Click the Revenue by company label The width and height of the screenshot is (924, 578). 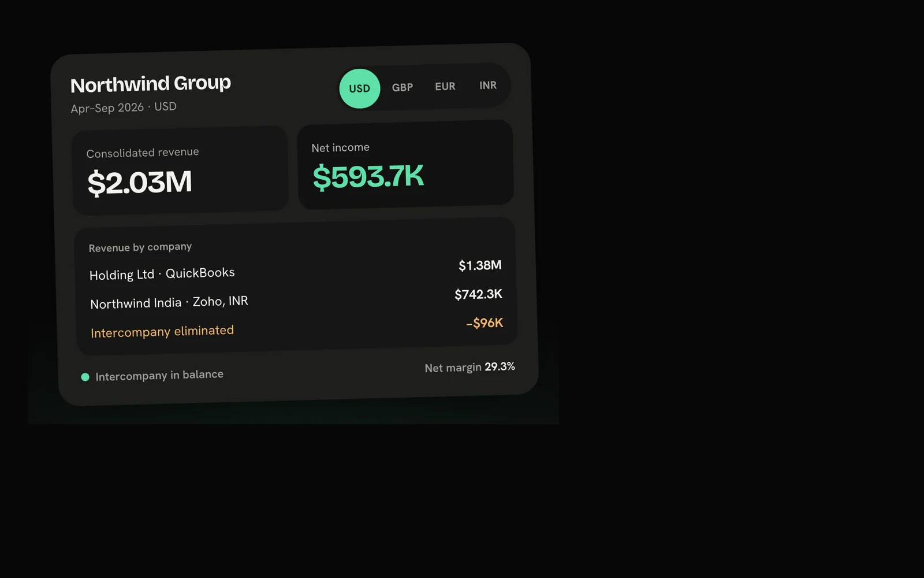coord(140,247)
